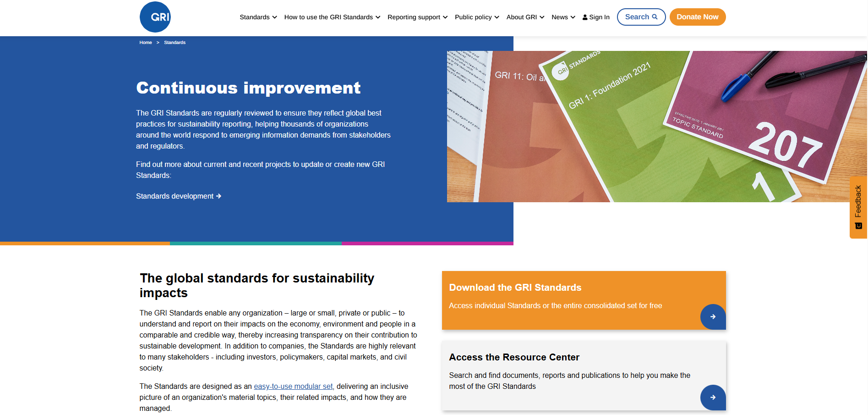Expand the Public policy dropdown
The height and width of the screenshot is (415, 868).
click(476, 17)
